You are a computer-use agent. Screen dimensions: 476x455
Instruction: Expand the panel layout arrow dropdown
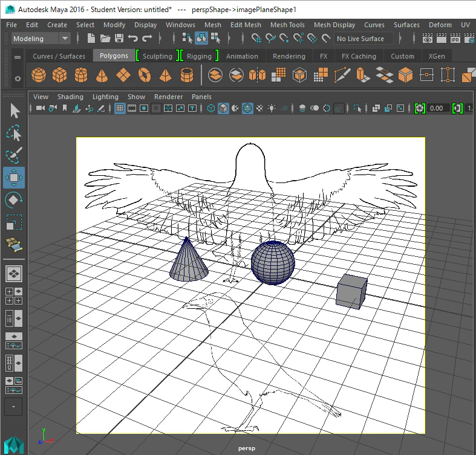pyautogui.click(x=14, y=407)
